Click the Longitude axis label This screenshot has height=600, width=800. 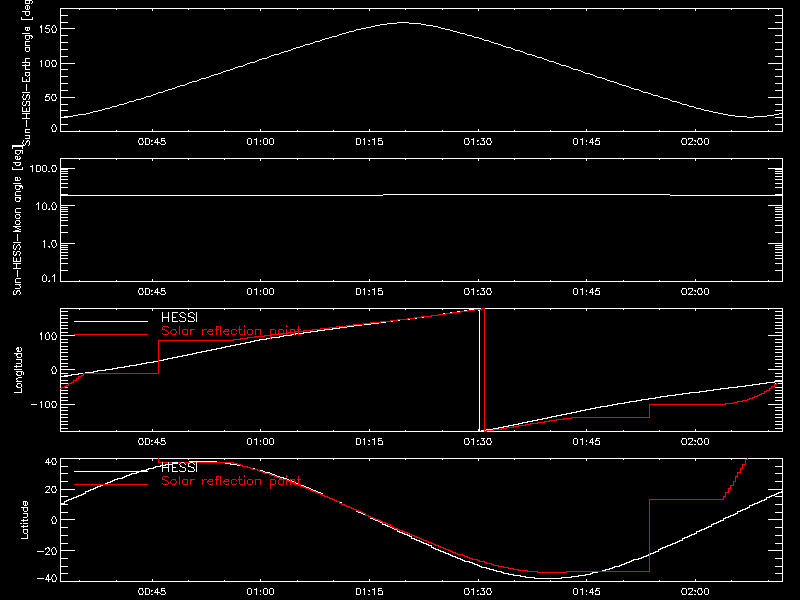pos(18,370)
